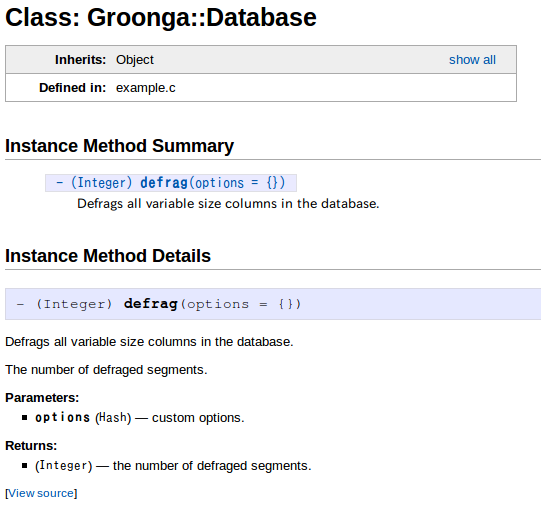This screenshot has width=541, height=513.
Task: Click the Integer type in summary signature
Action: click(101, 182)
